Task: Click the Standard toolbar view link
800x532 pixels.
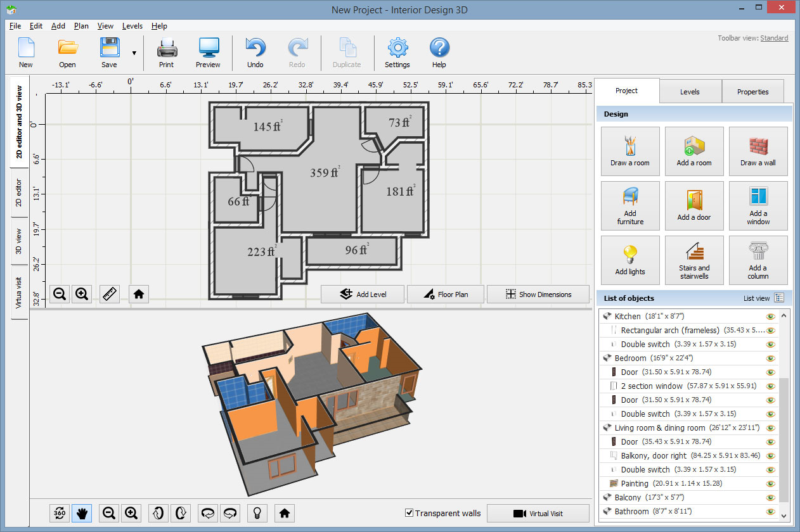Action: coord(774,38)
